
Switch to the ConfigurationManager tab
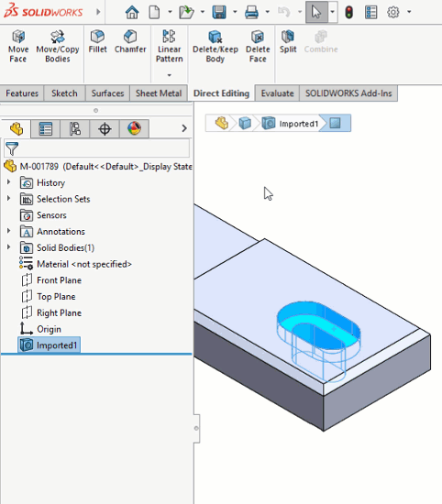[x=75, y=128]
